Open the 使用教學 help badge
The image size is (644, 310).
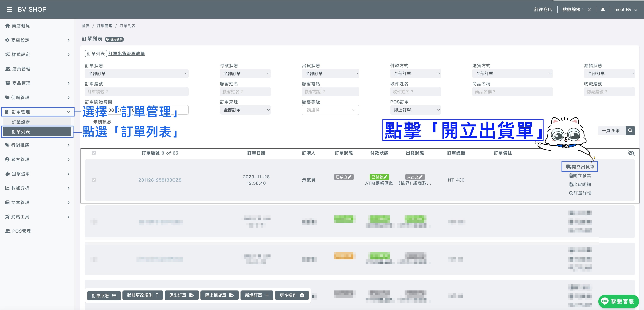[114, 39]
